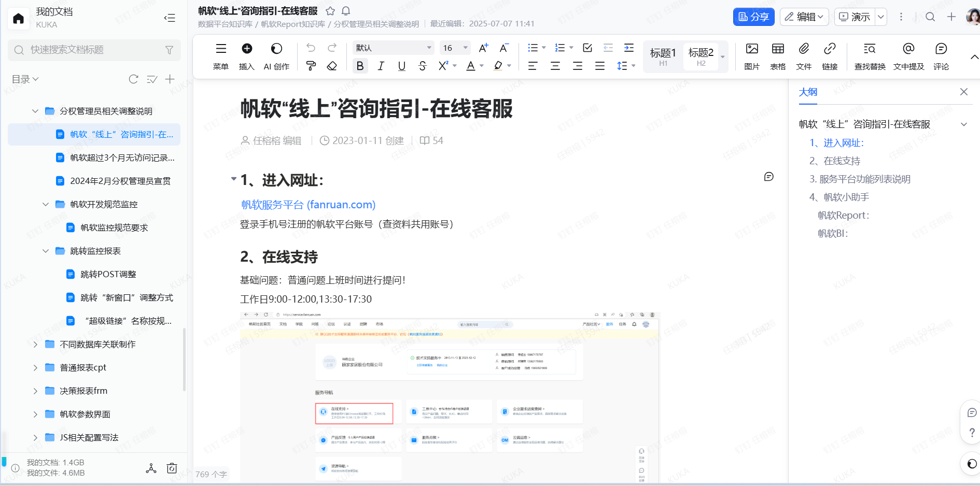Open 查找替换 find and replace
The height and width of the screenshot is (486, 980).
[x=870, y=56]
